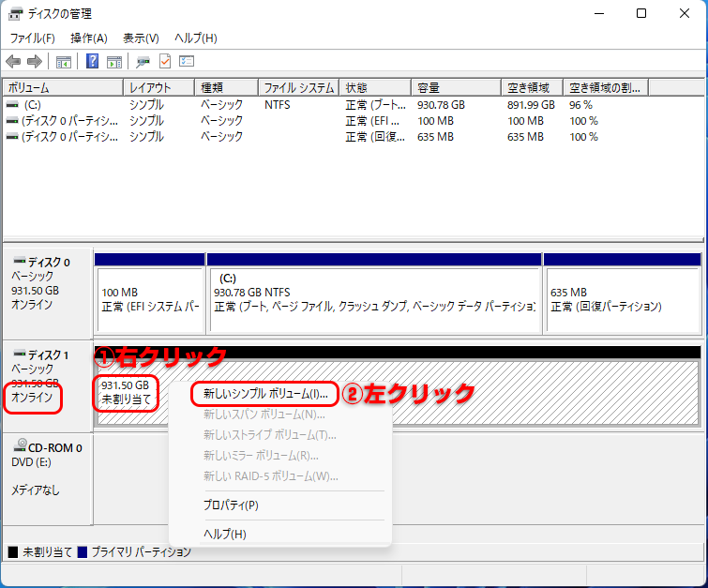Select the (C:) 930.78 GB NTFS partition block

pos(374,299)
